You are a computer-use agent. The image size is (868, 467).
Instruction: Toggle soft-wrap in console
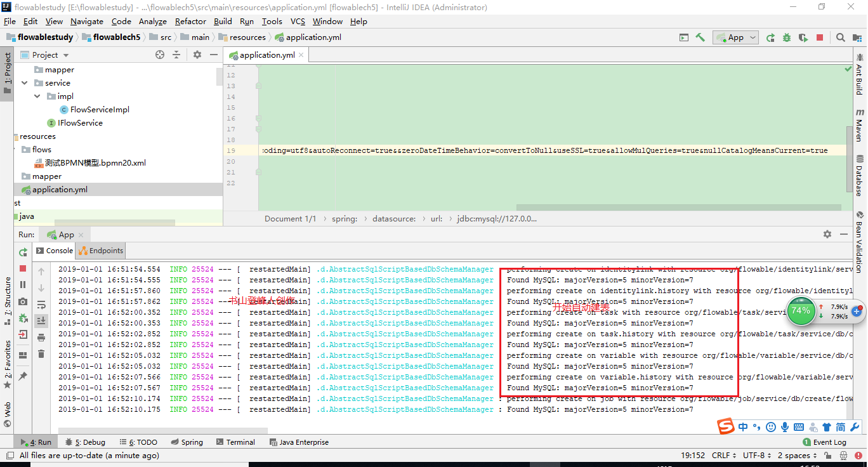click(41, 305)
